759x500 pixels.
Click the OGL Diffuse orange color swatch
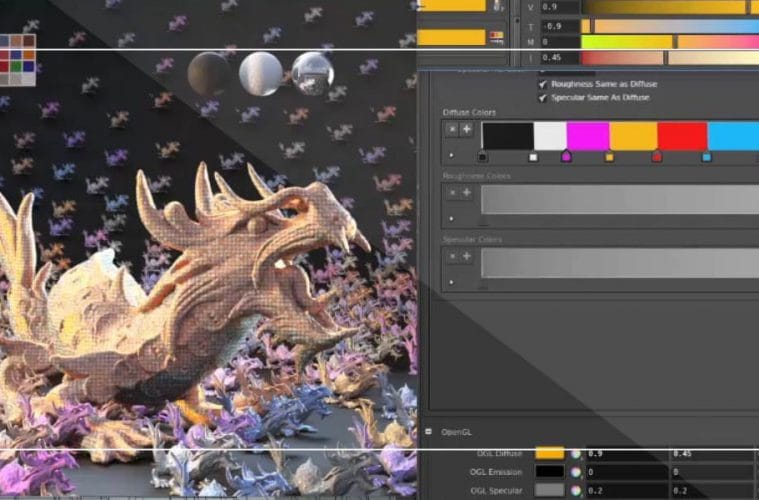pos(550,453)
